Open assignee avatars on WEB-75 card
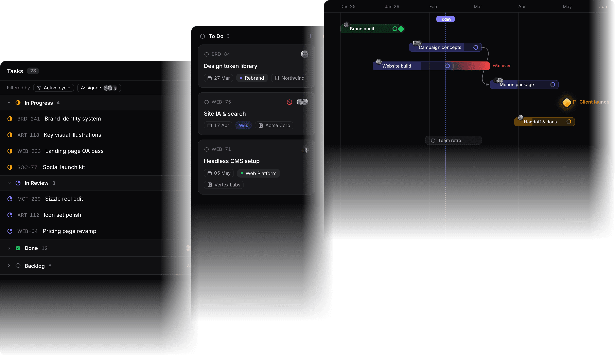 pos(302,102)
